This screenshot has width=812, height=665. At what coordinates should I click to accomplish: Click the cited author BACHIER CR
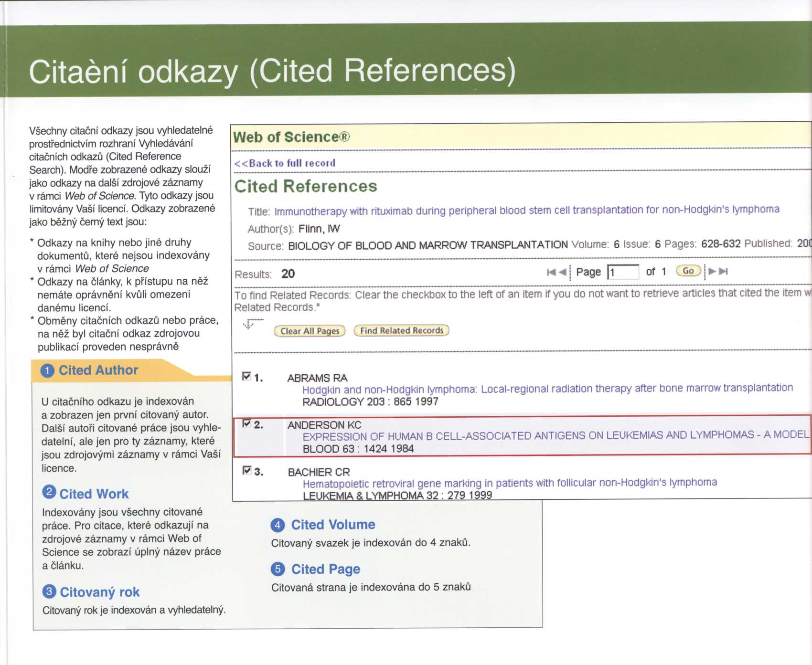[x=319, y=472]
